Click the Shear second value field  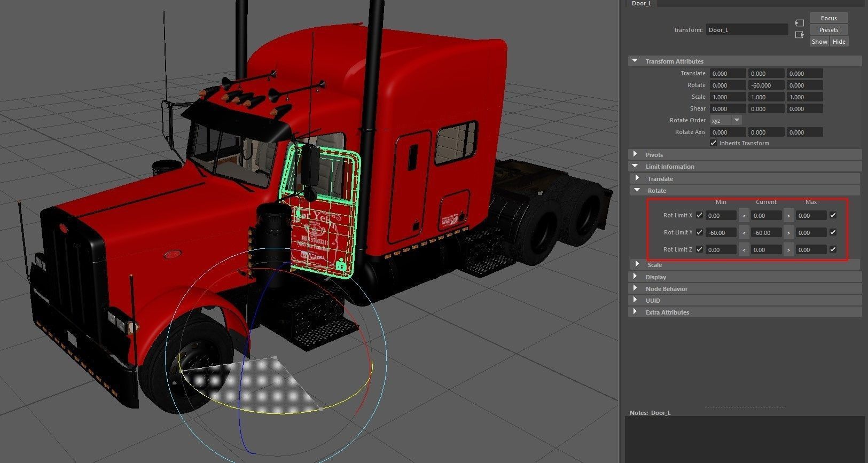click(767, 109)
